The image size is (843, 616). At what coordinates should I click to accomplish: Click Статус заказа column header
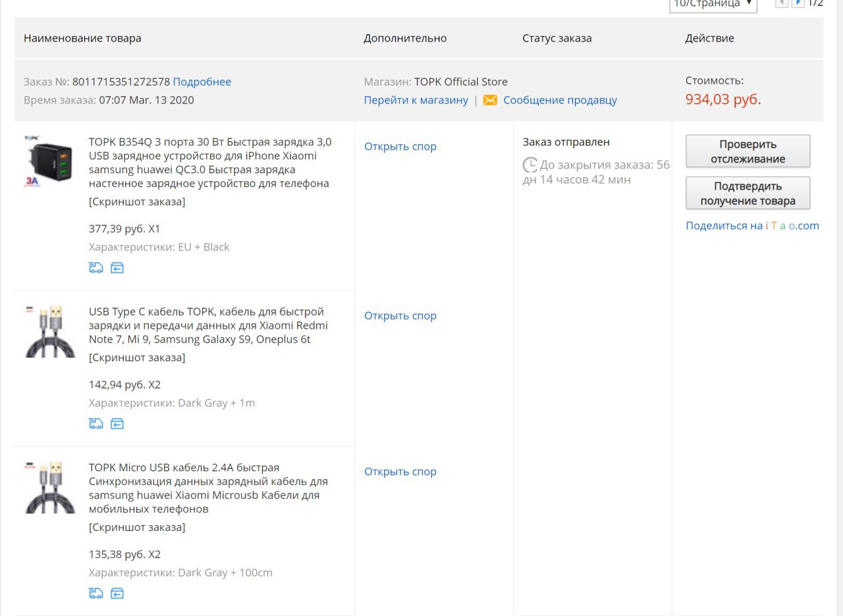557,38
